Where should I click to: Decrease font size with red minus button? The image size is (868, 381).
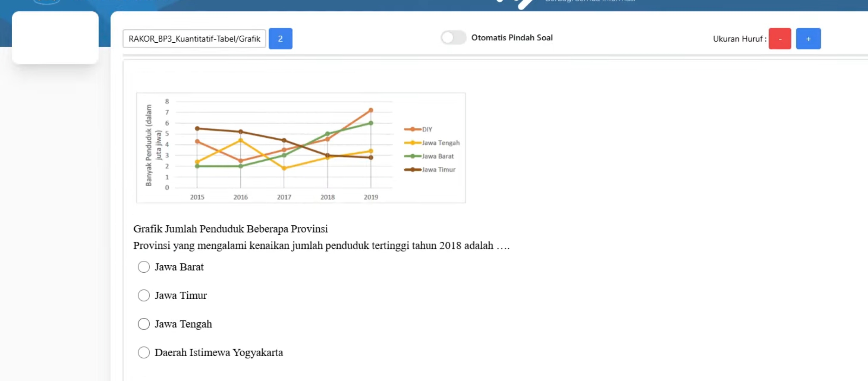coord(780,38)
